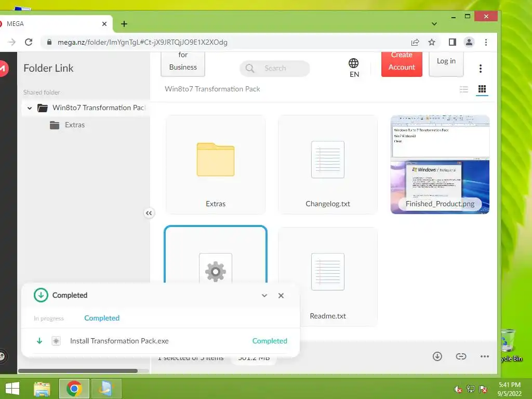The width and height of the screenshot is (532, 399).
Task: Open the Chrome profile avatar
Action: (469, 42)
